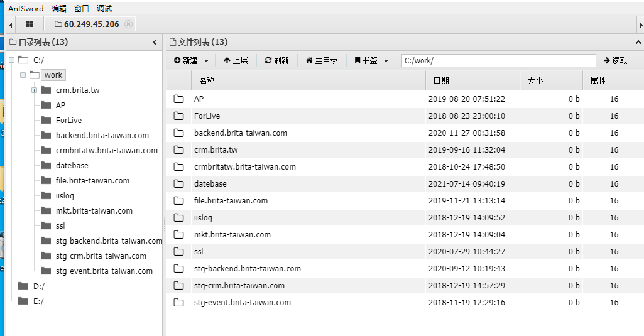Open the 新建 dropdown arrow

tap(207, 61)
